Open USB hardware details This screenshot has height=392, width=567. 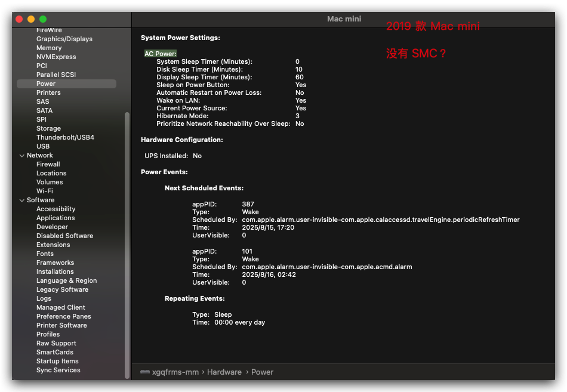pos(43,146)
